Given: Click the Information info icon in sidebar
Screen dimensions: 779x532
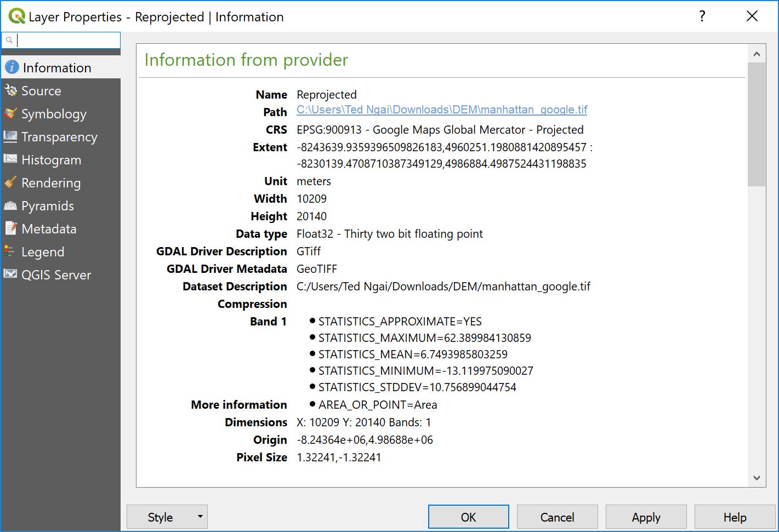Looking at the screenshot, I should [x=12, y=67].
